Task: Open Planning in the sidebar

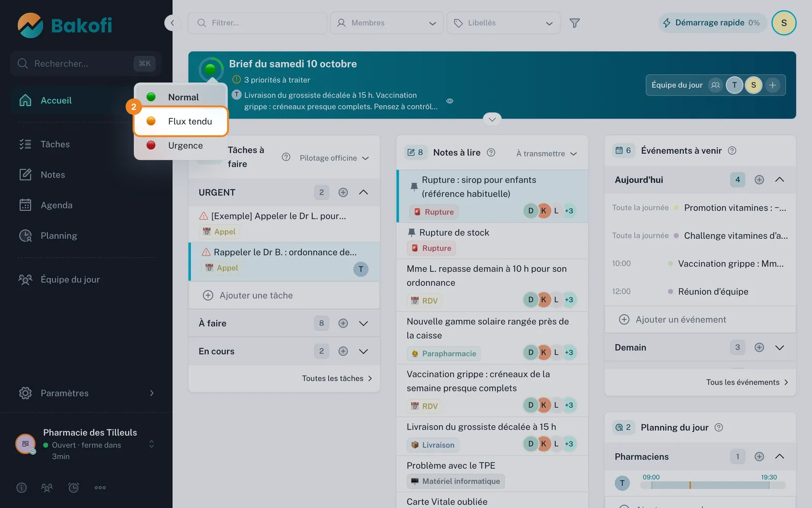Action: coord(86,236)
